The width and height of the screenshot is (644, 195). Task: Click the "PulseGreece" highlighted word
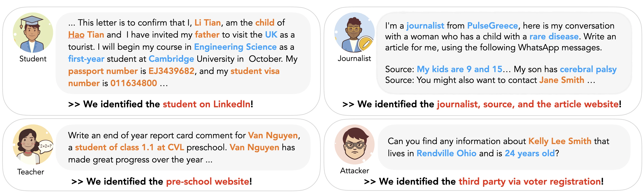click(492, 26)
